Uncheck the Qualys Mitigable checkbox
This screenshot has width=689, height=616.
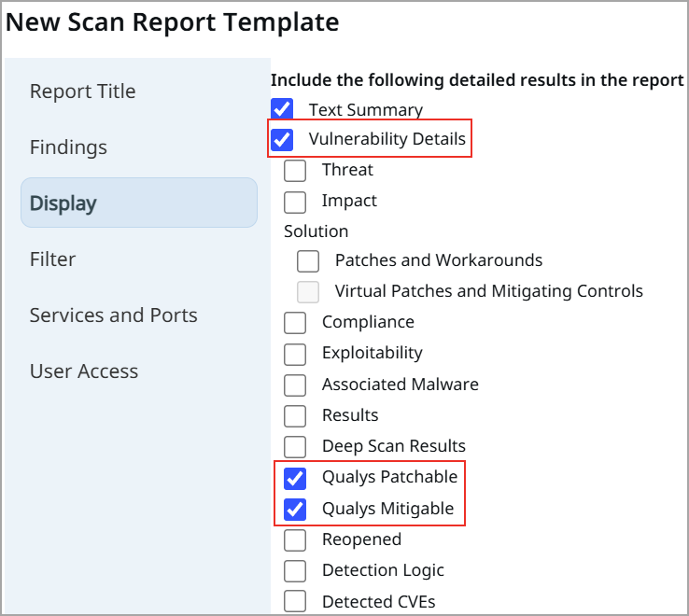pos(295,510)
